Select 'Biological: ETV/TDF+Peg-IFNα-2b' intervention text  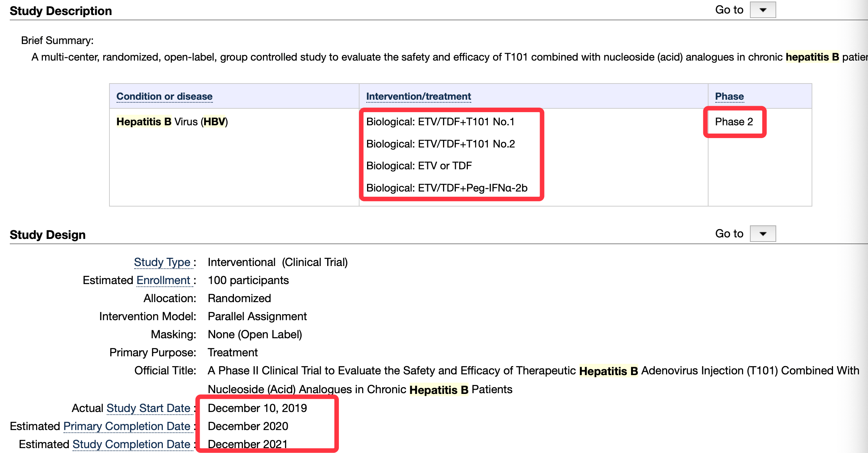(x=447, y=188)
